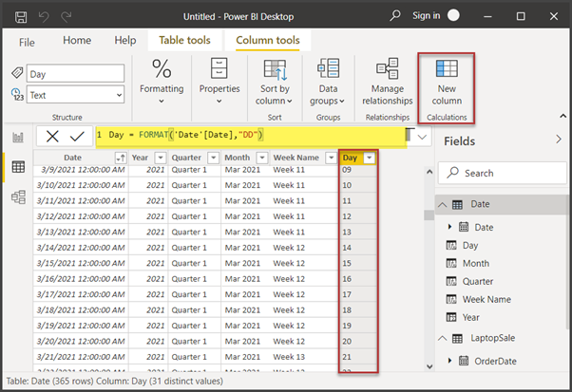This screenshot has height=392, width=572.
Task: Open the Month column filter dropdown
Action: pyautogui.click(x=262, y=158)
